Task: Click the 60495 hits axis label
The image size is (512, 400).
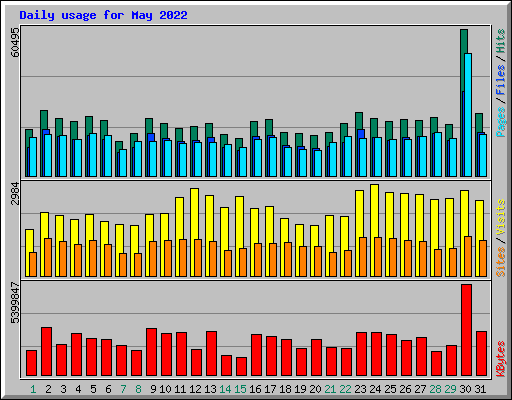Action: [x=15, y=42]
